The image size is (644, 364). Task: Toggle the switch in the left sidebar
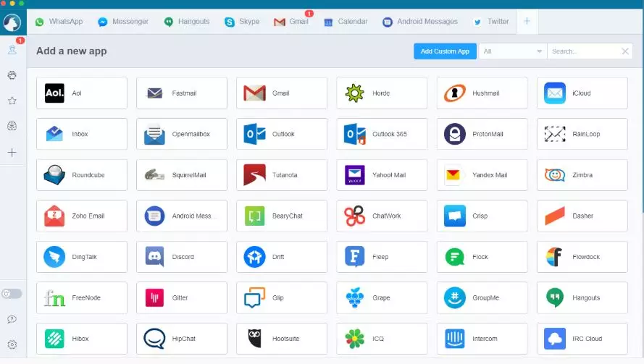[x=12, y=294]
